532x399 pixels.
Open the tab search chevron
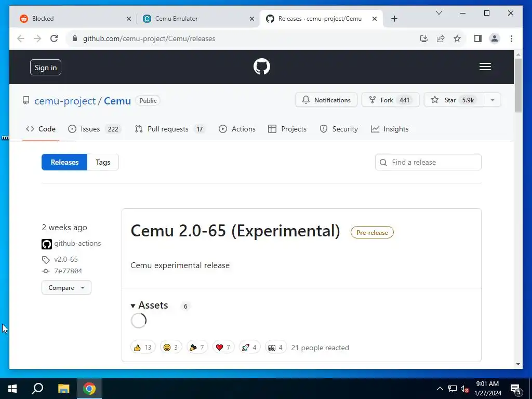[x=438, y=13]
